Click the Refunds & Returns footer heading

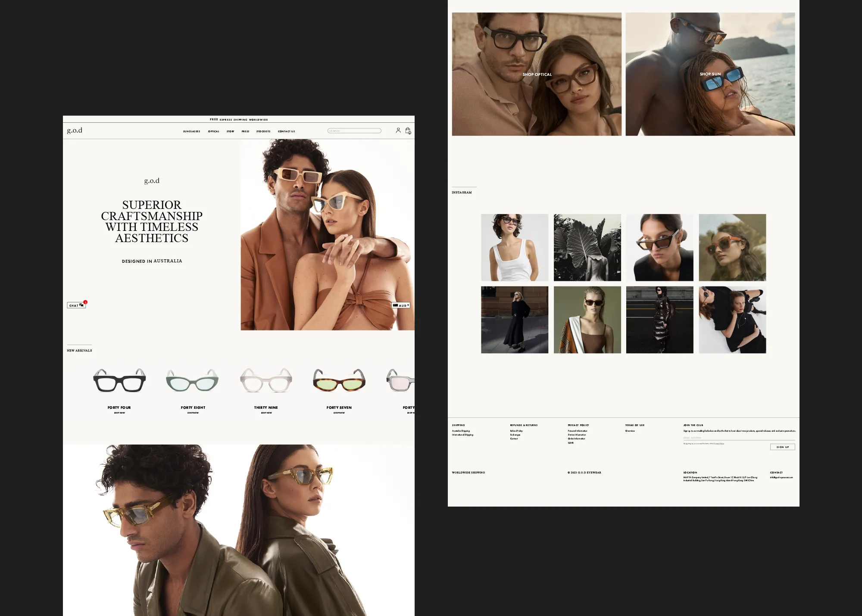524,425
